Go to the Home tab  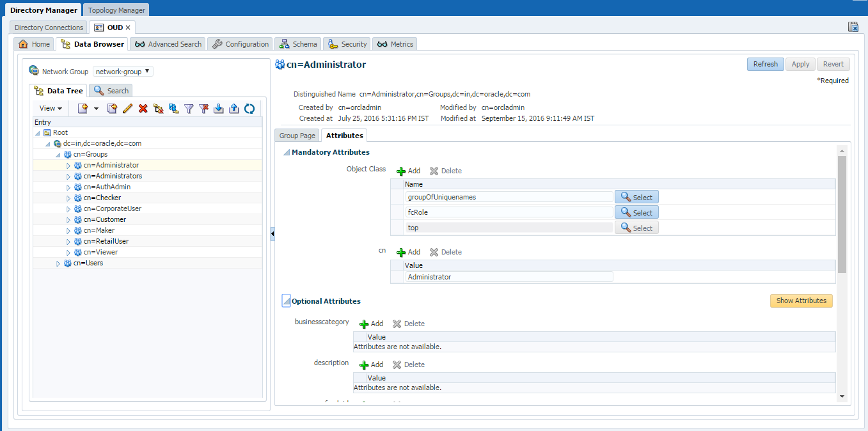tap(35, 44)
